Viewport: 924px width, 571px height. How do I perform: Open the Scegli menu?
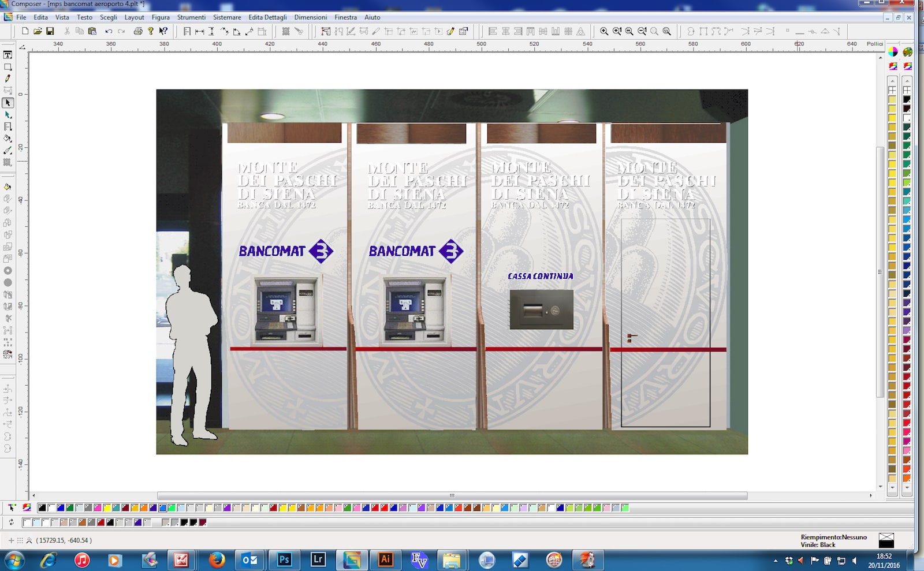(x=109, y=17)
